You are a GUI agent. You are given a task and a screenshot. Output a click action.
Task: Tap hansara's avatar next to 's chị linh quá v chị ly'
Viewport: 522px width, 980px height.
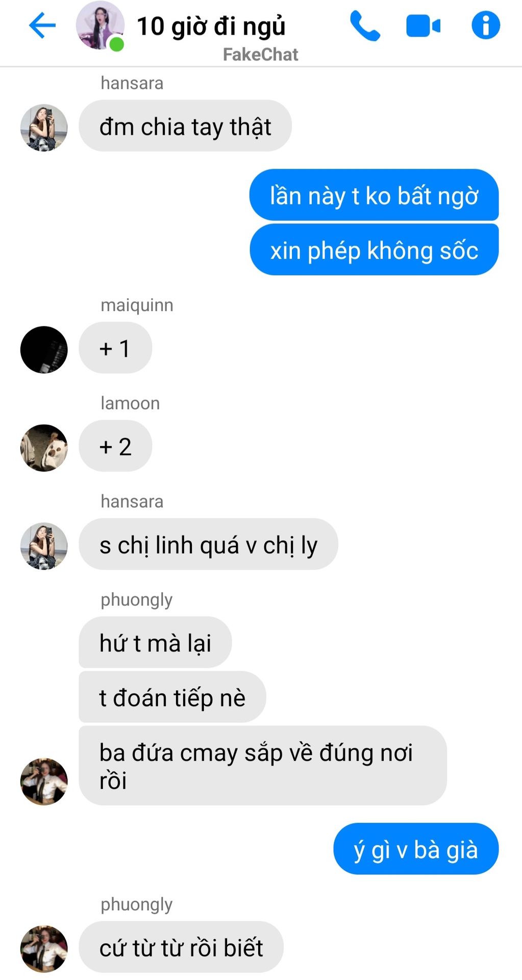[x=44, y=546]
